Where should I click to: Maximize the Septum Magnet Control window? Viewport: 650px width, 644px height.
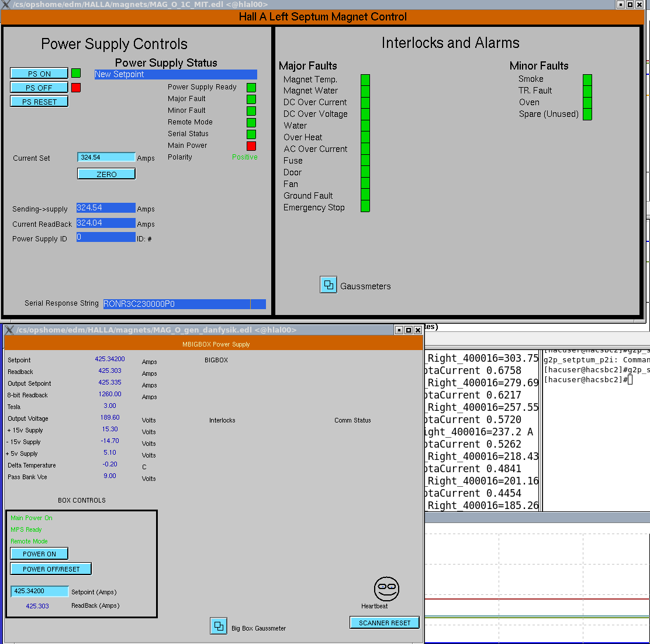tap(630, 5)
